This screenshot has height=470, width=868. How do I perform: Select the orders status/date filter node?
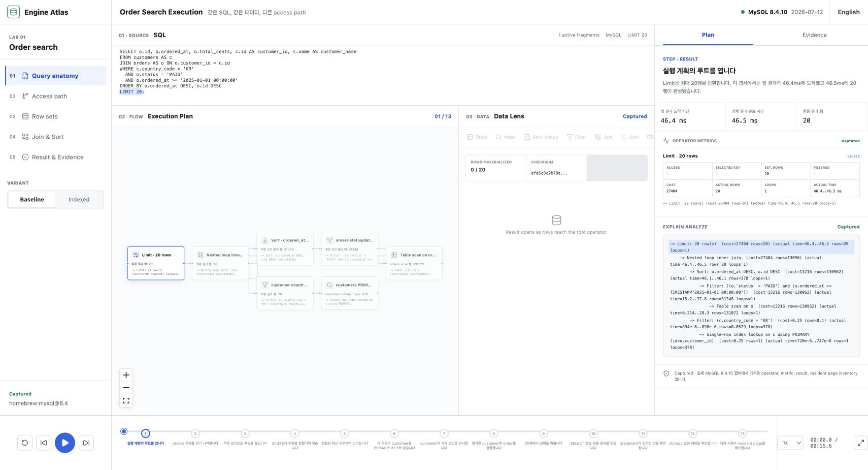[x=349, y=248]
